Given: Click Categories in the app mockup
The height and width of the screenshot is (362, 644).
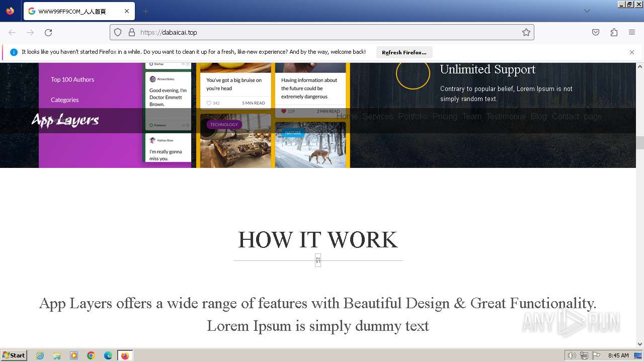Looking at the screenshot, I should pos(65,100).
